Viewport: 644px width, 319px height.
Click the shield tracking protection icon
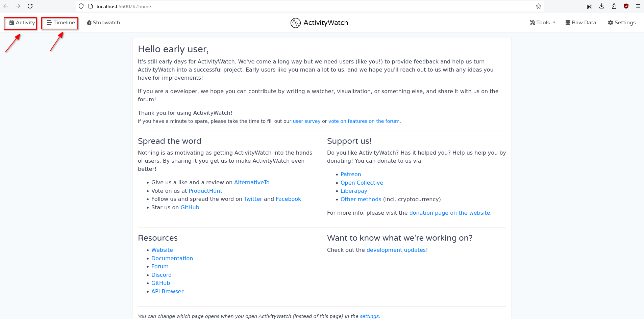coord(81,6)
